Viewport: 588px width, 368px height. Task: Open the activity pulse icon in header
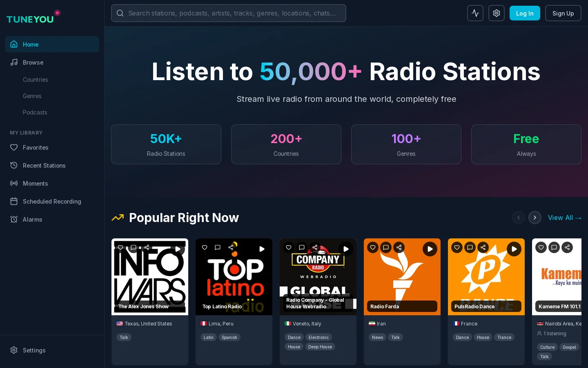coord(475,13)
